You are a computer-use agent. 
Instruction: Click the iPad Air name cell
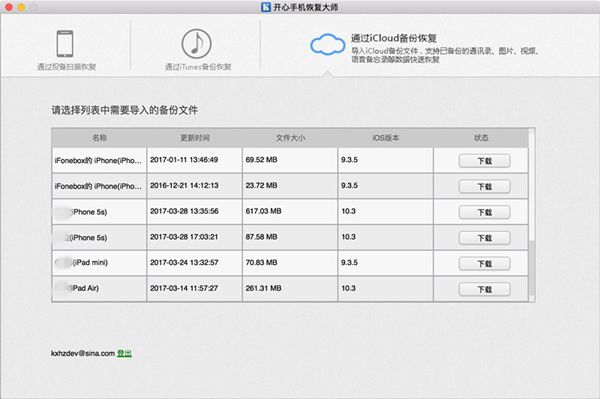[x=99, y=289]
